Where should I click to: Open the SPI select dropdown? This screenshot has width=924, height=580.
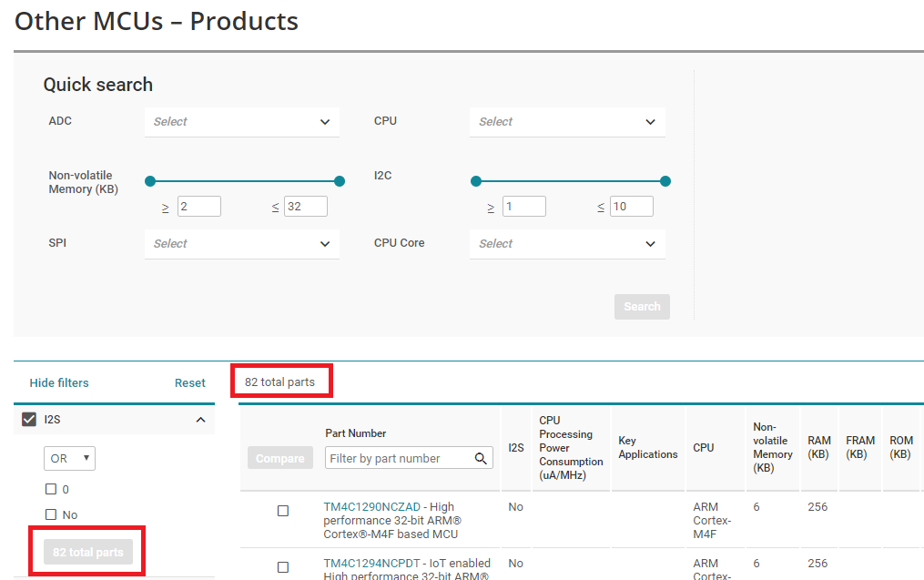point(241,244)
